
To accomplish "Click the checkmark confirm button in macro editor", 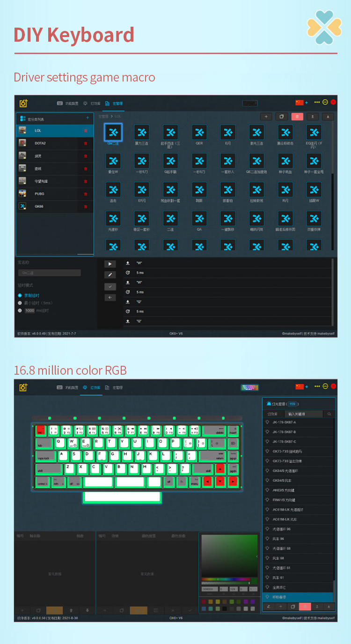I will (110, 286).
